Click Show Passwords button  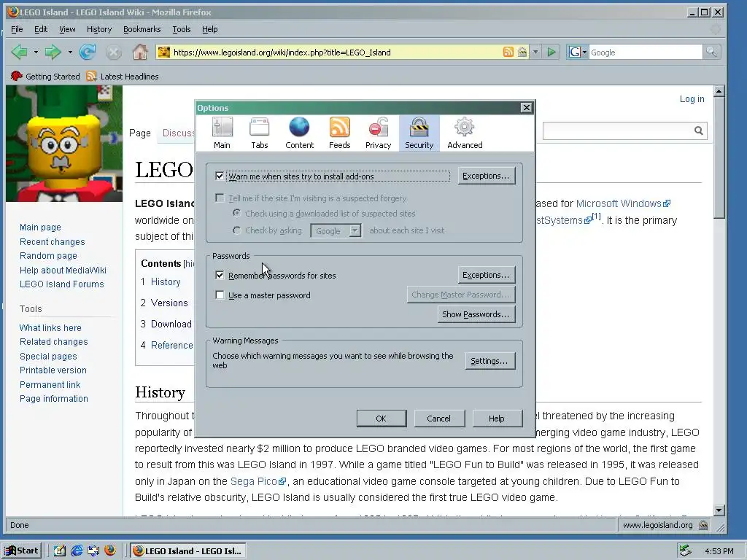pos(476,314)
